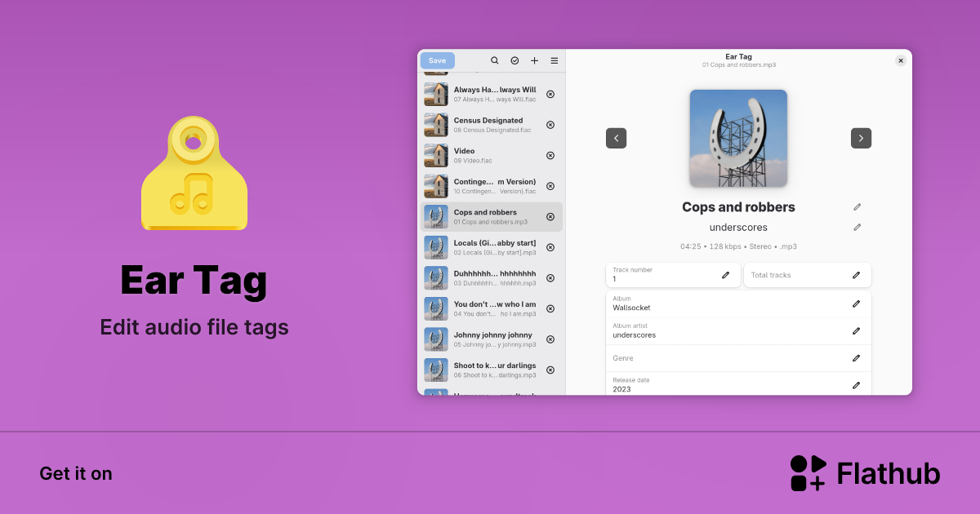This screenshot has height=514, width=980.
Task: Go to the previous file with the left arrow
Action: pos(617,138)
